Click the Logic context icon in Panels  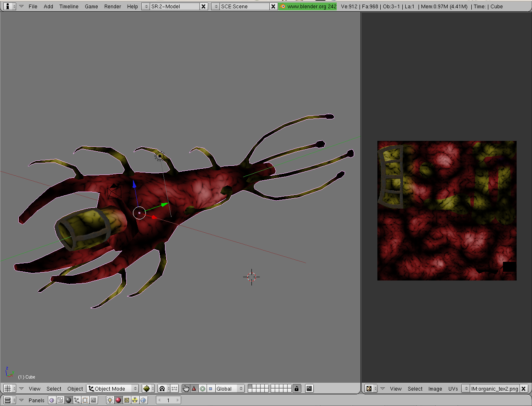[x=52, y=400]
